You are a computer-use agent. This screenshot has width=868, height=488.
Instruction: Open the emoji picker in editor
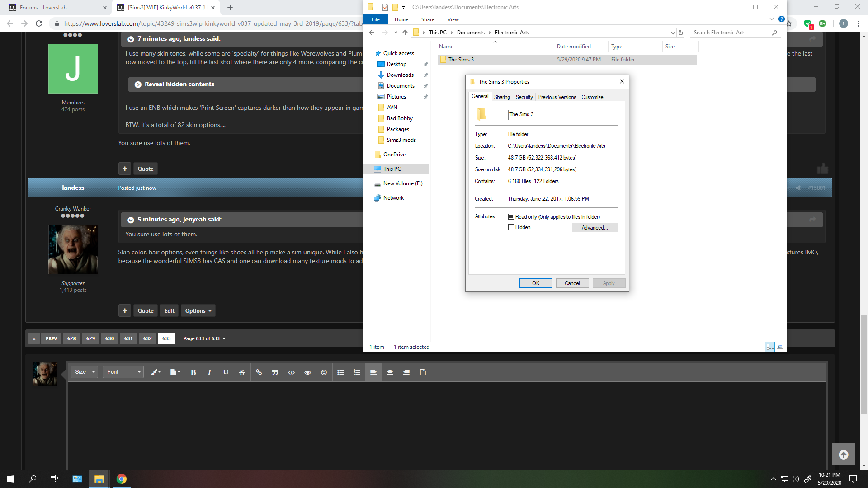tap(324, 372)
